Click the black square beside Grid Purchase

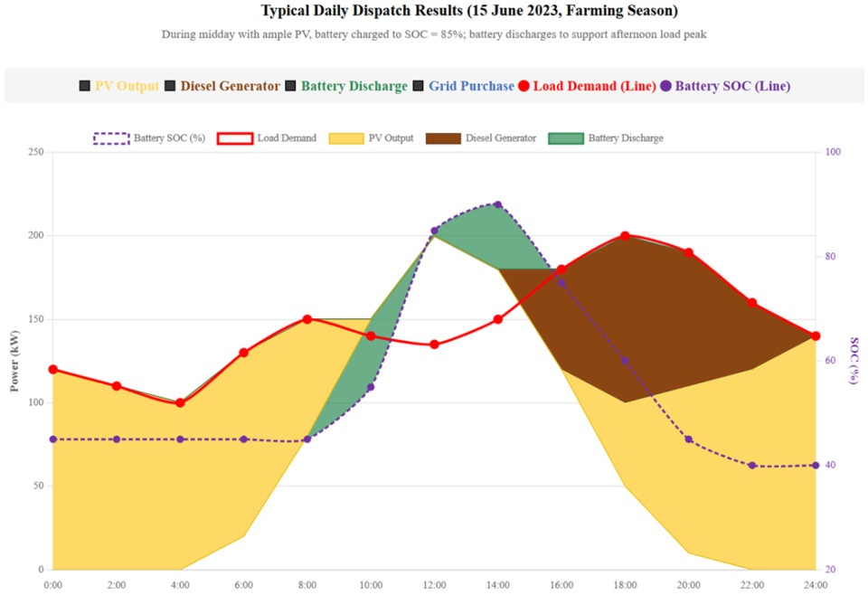419,86
